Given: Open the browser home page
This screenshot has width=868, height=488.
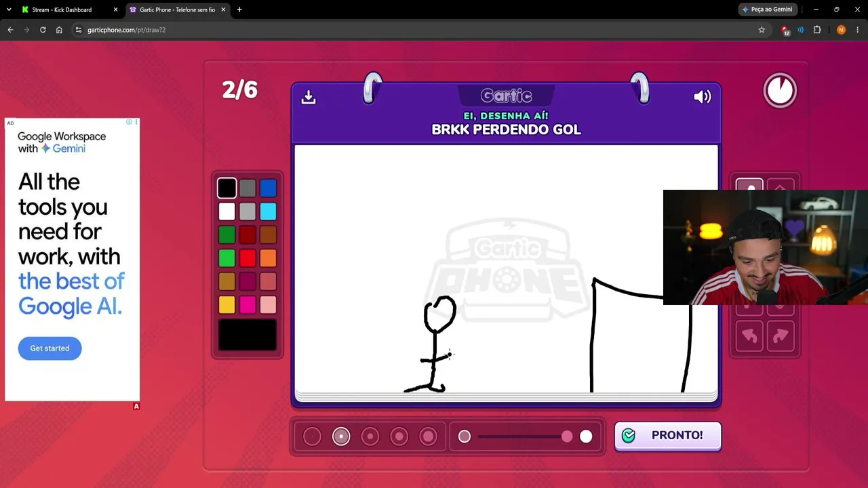Looking at the screenshot, I should 59,30.
